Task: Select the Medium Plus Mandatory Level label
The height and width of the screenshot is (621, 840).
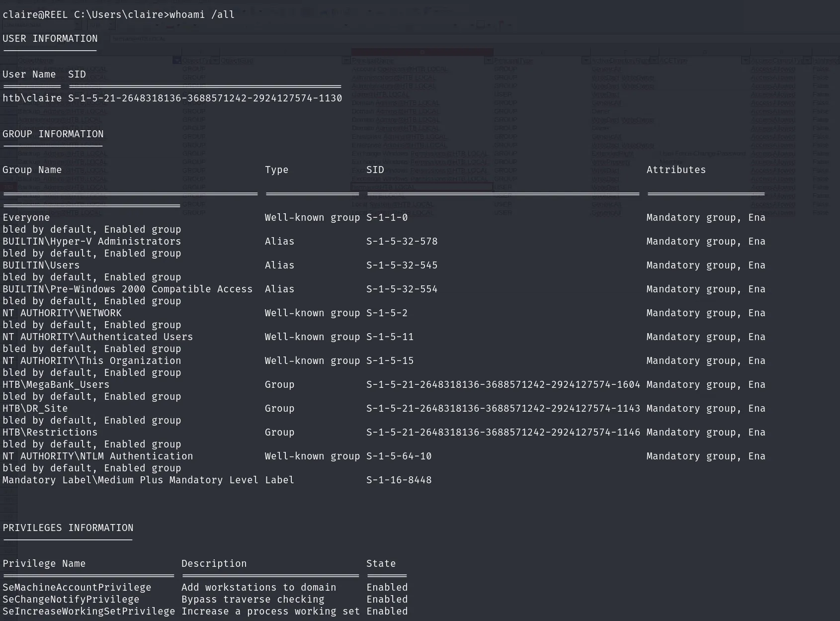Action: coord(131,480)
